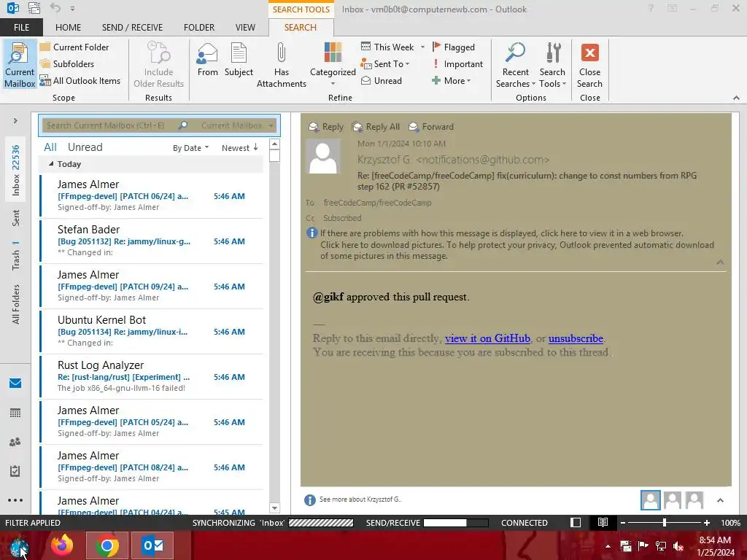
Task: Open the Mail navigation icon
Action: coord(15,384)
